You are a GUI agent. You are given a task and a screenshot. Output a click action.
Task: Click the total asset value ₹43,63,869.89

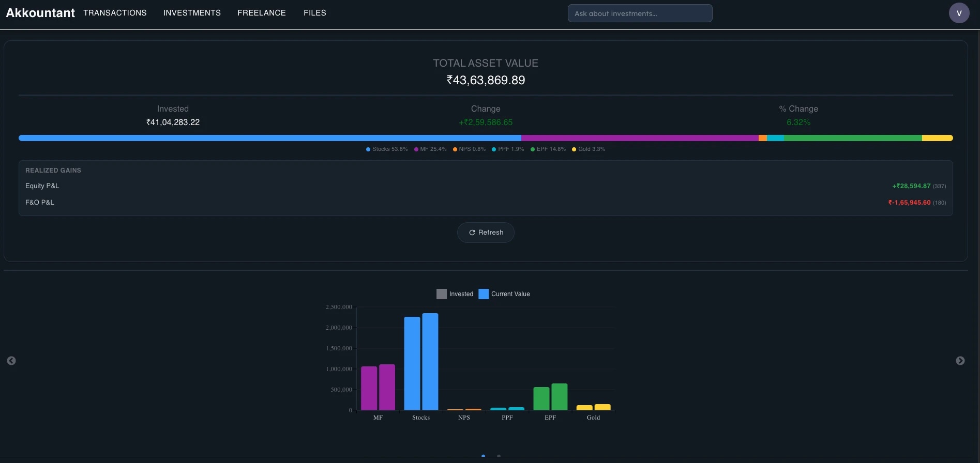click(486, 80)
